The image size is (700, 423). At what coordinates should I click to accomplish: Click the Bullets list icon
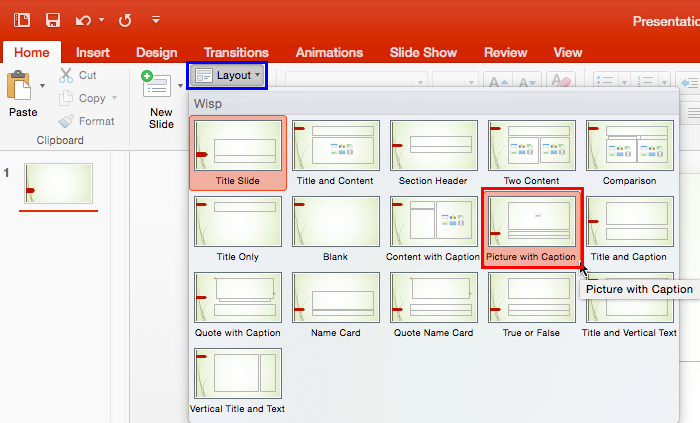605,81
